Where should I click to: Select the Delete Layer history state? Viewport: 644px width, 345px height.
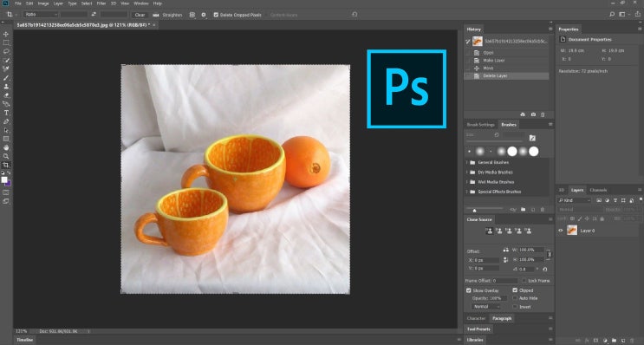pos(506,76)
